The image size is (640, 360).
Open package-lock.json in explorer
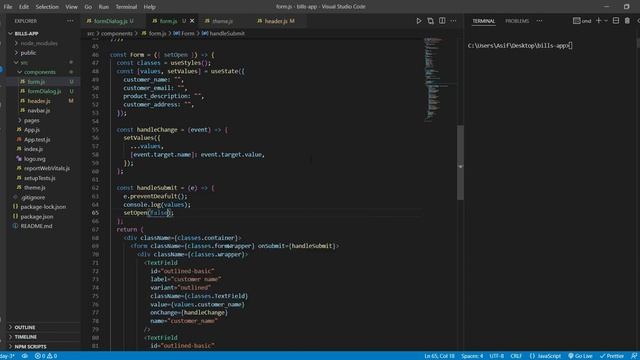coord(43,207)
